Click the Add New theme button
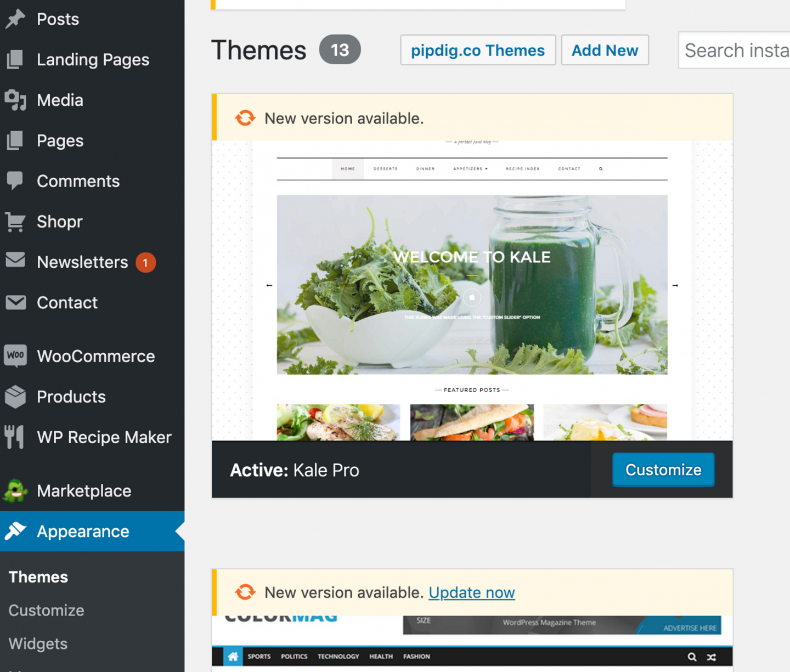Screen dimensions: 790x672 tap(605, 50)
